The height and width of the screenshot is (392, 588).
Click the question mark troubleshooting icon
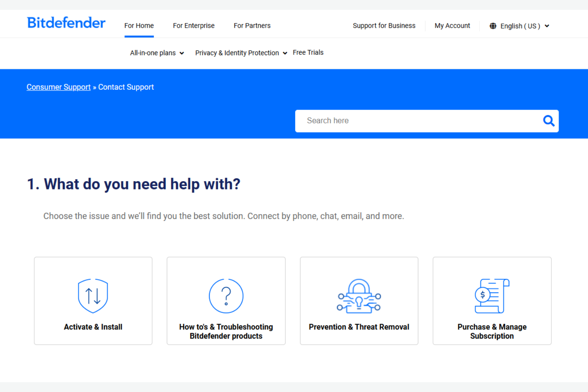point(226,296)
